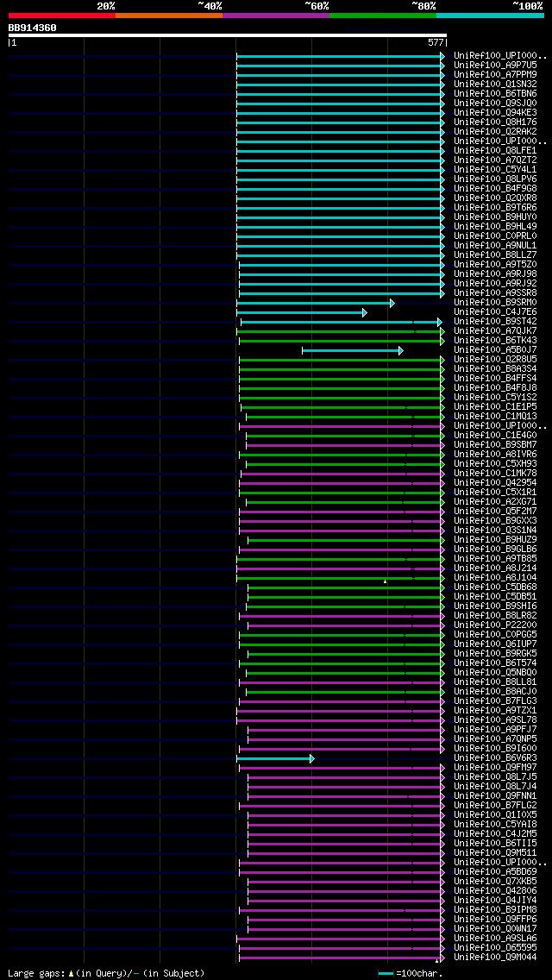This screenshot has height=980, width=552.
Task: Click the arrowhead ending the B9ST42 alignment
Action: coord(440,322)
